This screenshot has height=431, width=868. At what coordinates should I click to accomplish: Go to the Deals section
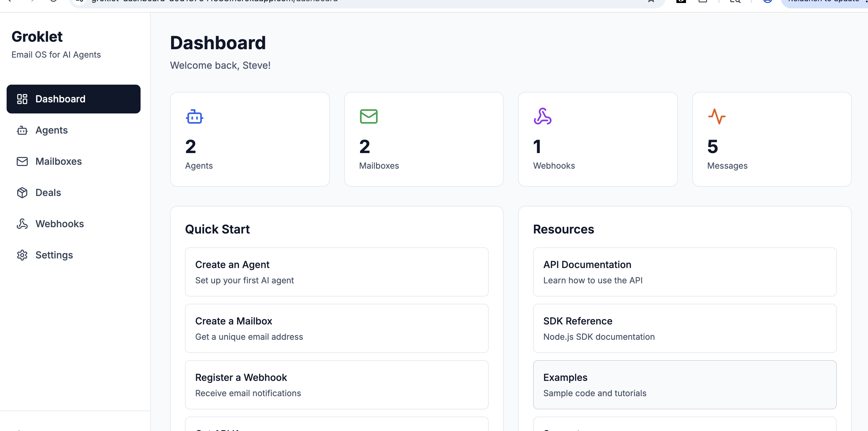(x=48, y=193)
